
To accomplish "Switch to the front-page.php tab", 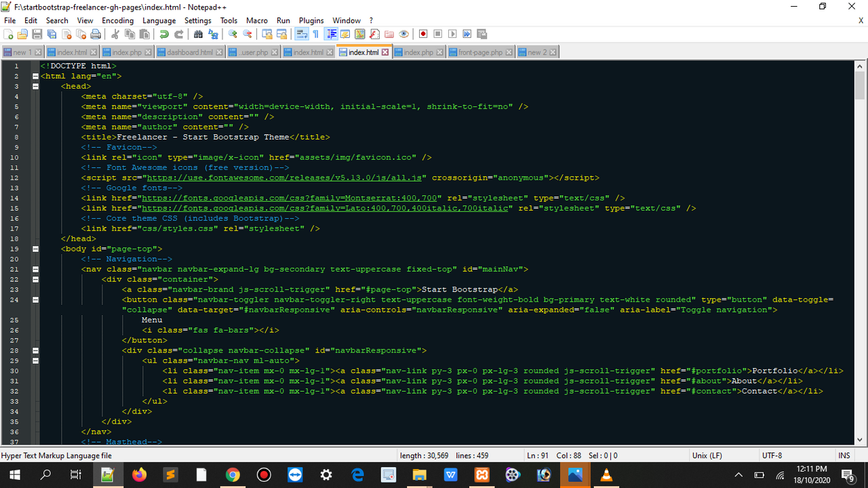I will 481,52.
